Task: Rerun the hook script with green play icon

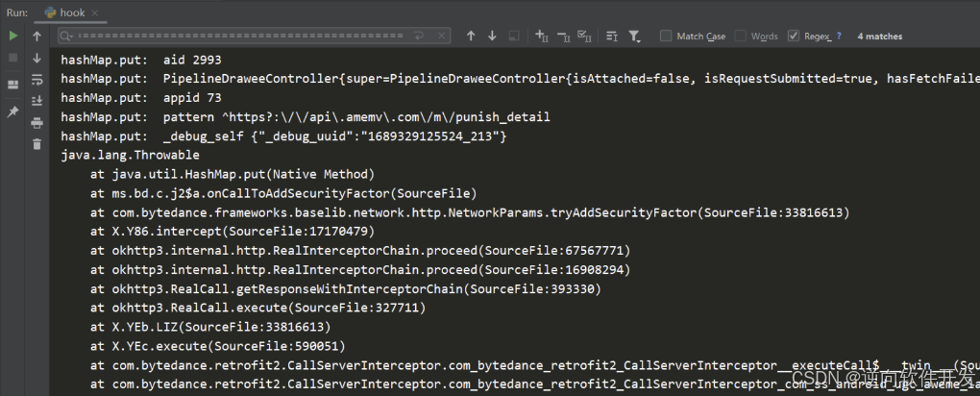Action: point(12,37)
